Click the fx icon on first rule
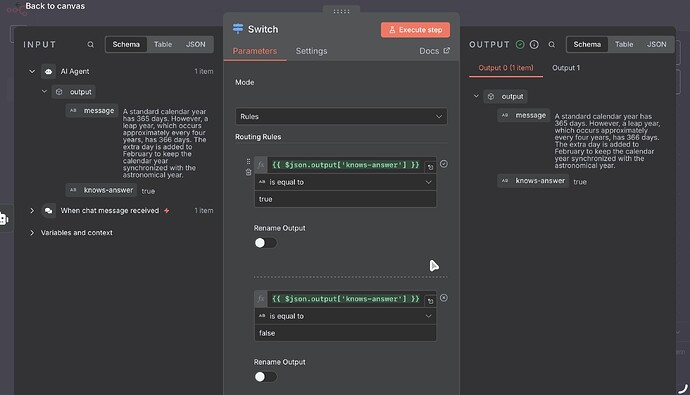The width and height of the screenshot is (690, 395). point(261,165)
